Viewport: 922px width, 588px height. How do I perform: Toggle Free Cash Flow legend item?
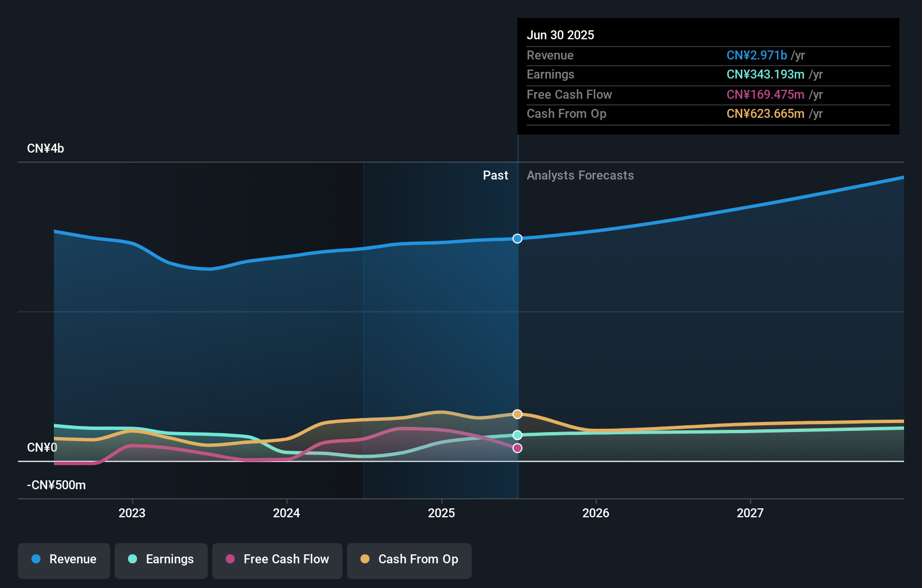point(277,559)
